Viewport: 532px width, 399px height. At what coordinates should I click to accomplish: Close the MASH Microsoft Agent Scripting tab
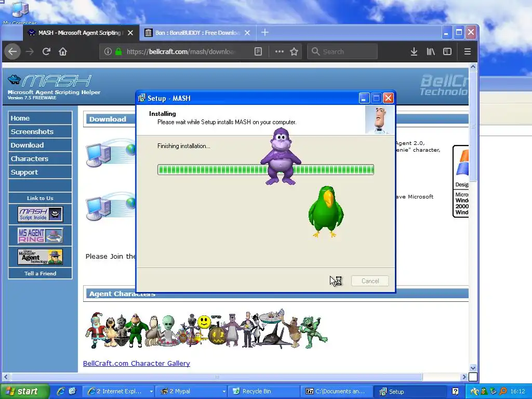point(130,33)
